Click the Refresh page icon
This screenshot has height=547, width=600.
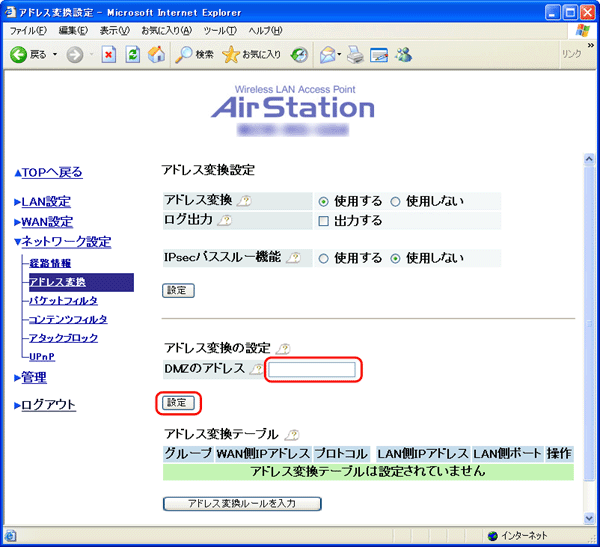coord(132,54)
